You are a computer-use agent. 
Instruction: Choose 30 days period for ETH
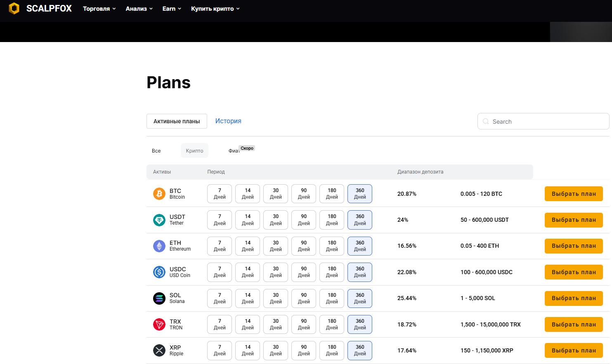(276, 246)
